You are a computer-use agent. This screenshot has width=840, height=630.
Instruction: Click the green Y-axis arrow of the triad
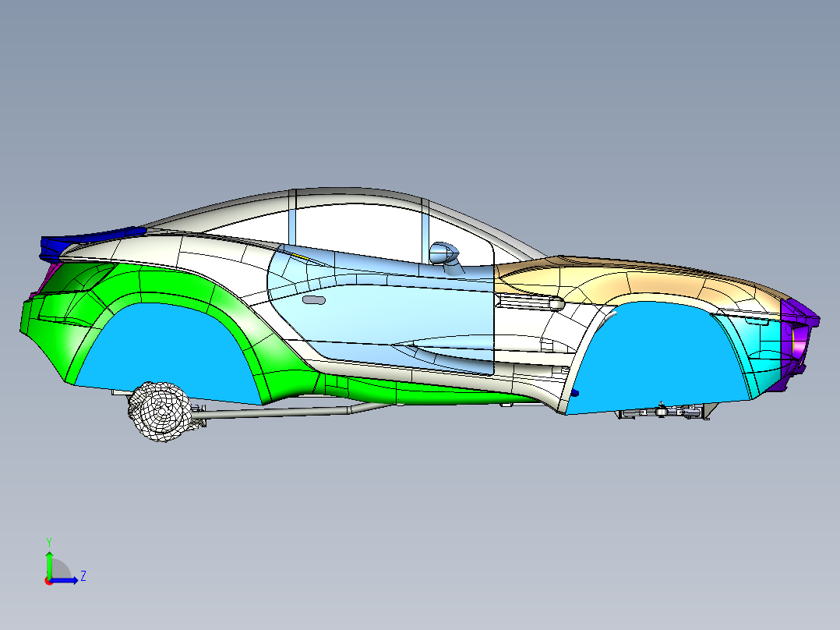click(49, 565)
